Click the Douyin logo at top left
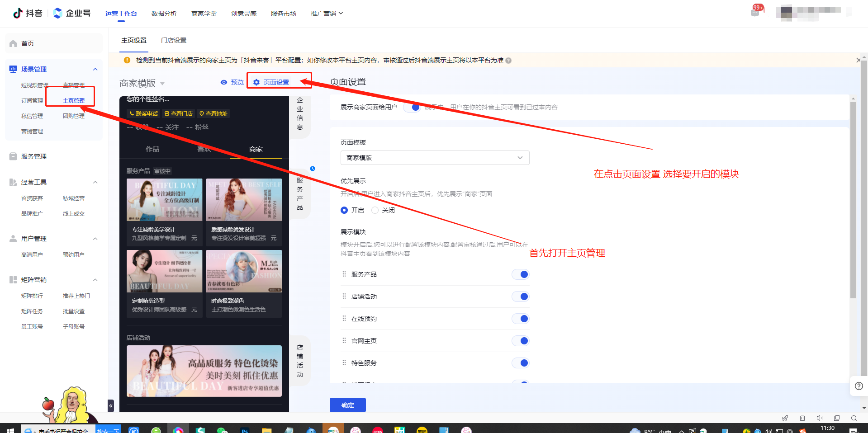This screenshot has height=433, width=868. click(x=28, y=13)
